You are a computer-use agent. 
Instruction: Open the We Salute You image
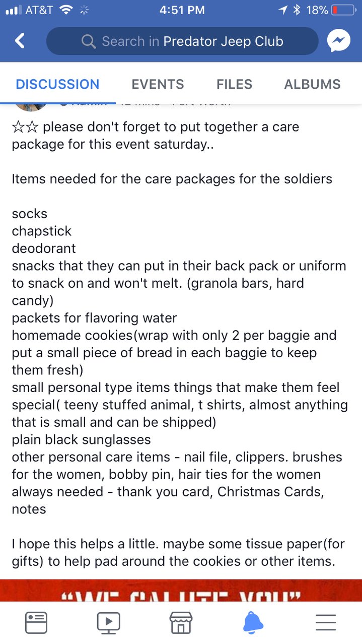[x=181, y=590]
